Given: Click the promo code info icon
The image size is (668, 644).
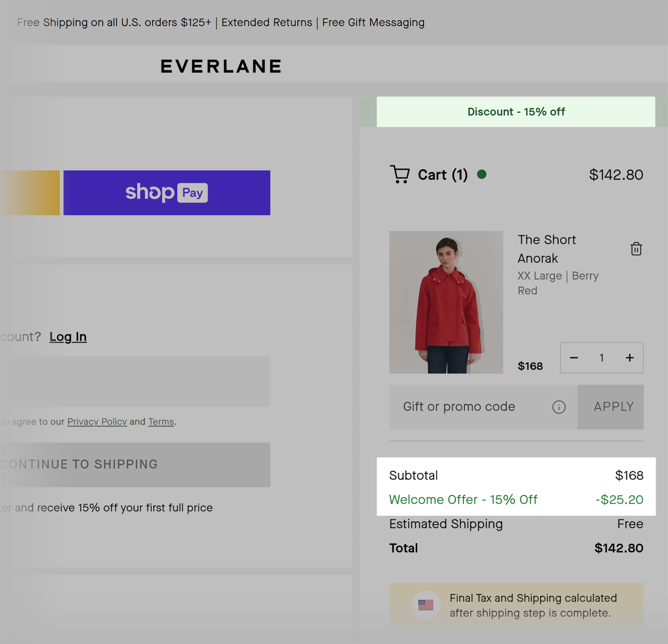Looking at the screenshot, I should [x=559, y=407].
